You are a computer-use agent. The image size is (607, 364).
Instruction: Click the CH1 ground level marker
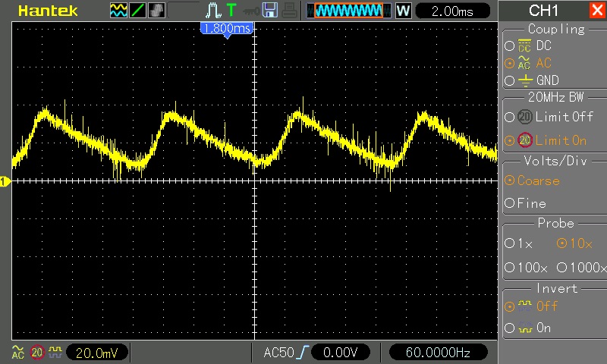click(5, 181)
